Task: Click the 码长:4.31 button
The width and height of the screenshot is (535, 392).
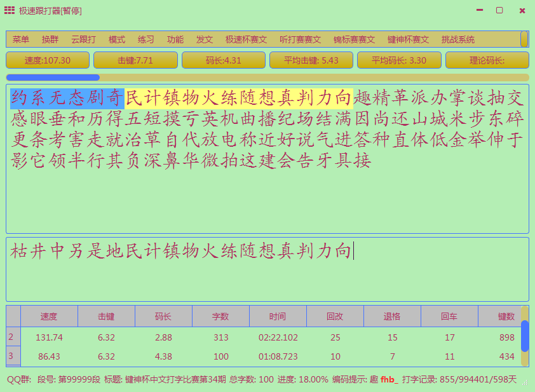Action: pos(224,60)
